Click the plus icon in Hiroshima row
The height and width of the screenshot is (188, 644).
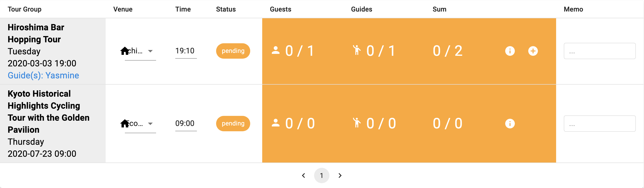click(533, 51)
